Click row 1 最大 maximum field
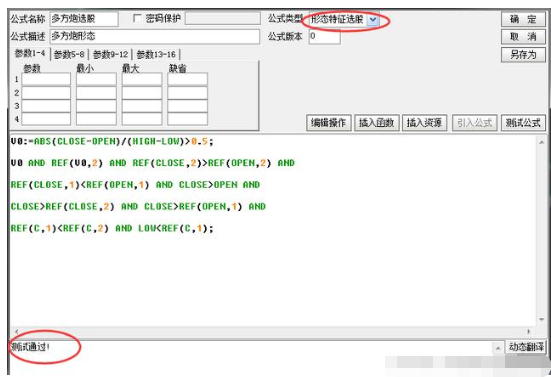 (x=142, y=79)
